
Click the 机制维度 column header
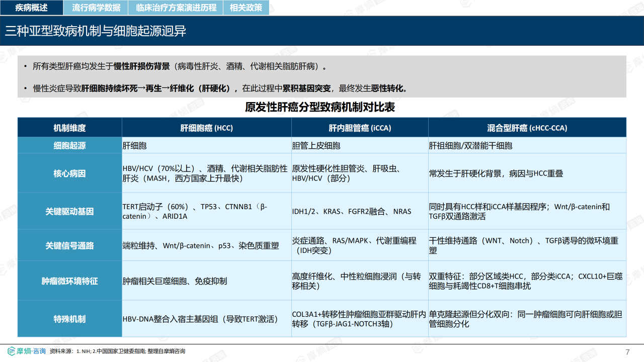(69, 128)
